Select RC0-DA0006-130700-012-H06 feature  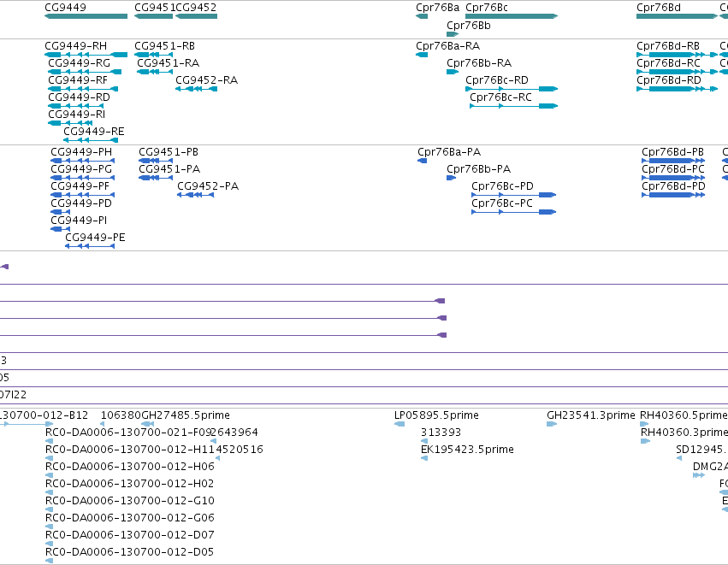click(x=129, y=467)
